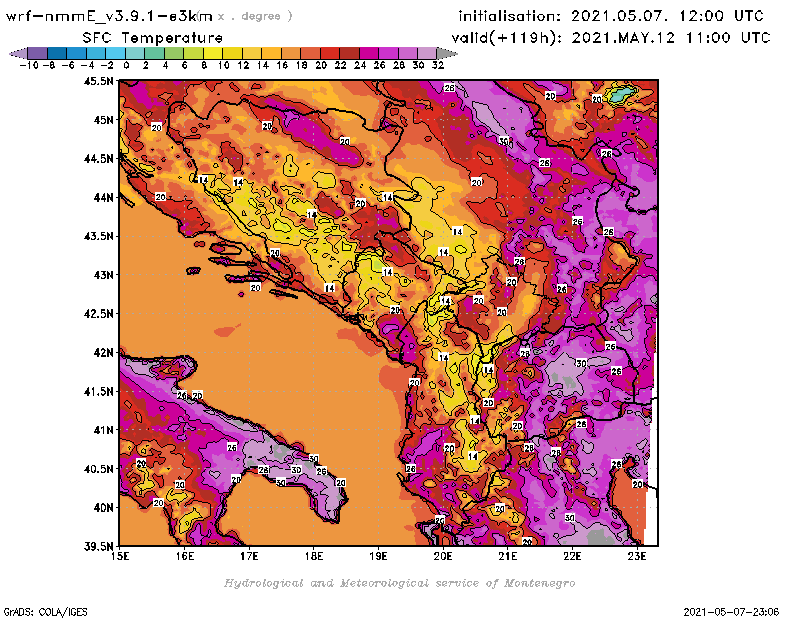
Task: Click the 42N latitude label
Action: 103,353
